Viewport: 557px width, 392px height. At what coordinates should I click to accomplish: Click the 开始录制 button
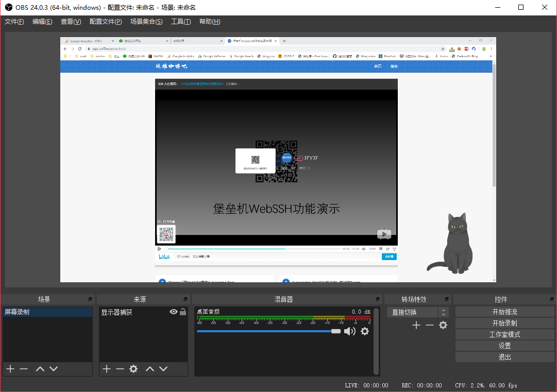504,323
